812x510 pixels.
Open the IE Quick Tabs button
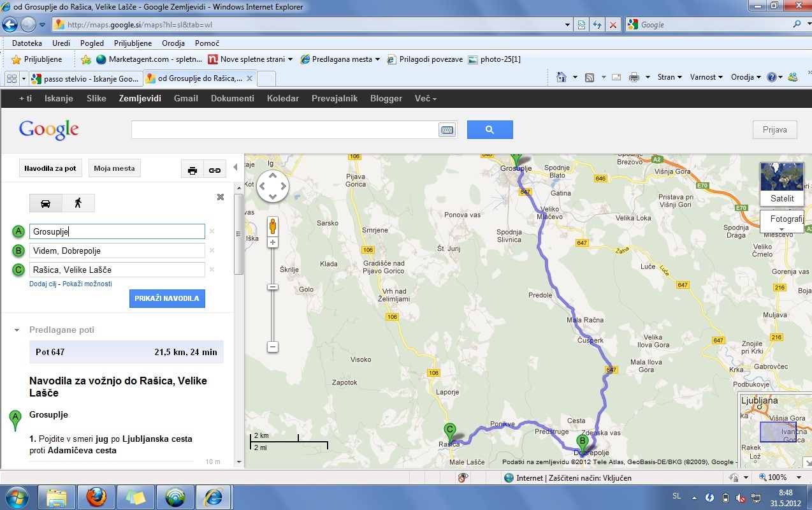tap(12, 78)
